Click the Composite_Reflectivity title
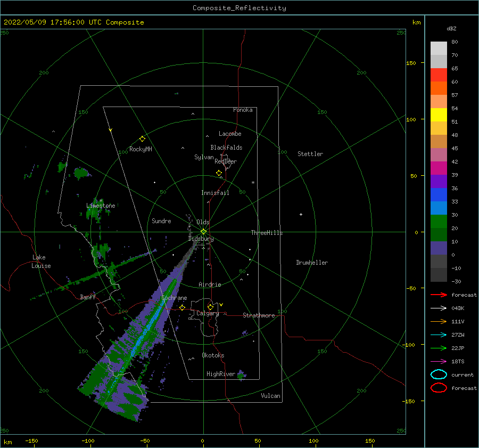The width and height of the screenshot is (479, 448). click(239, 8)
